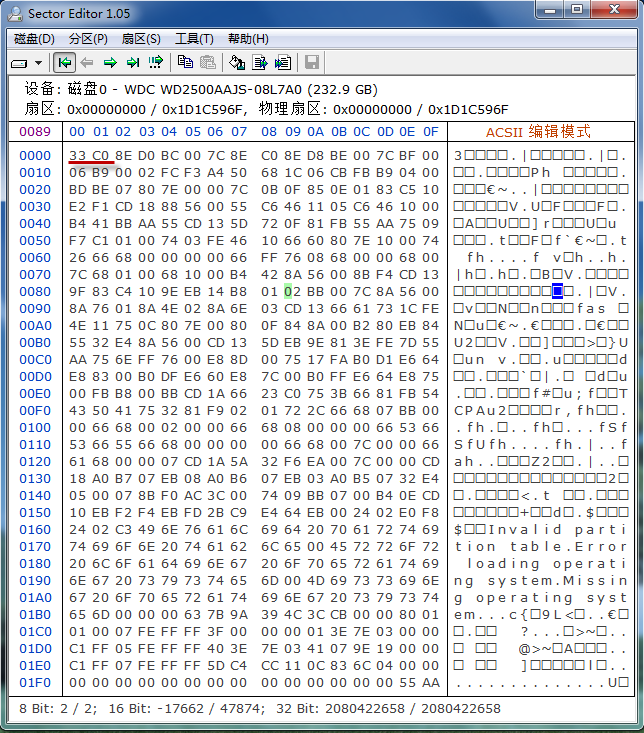Click the save floppy disk icon

pos(312,62)
